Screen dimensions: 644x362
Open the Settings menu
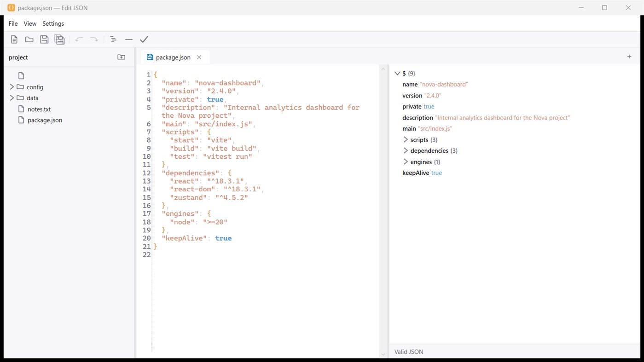pos(53,23)
